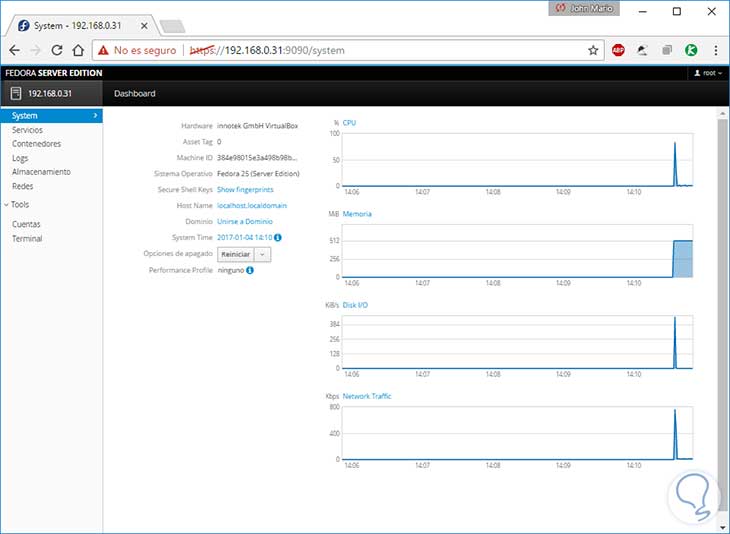Open a new browser tab
This screenshot has width=730, height=534.
pyautogui.click(x=172, y=27)
